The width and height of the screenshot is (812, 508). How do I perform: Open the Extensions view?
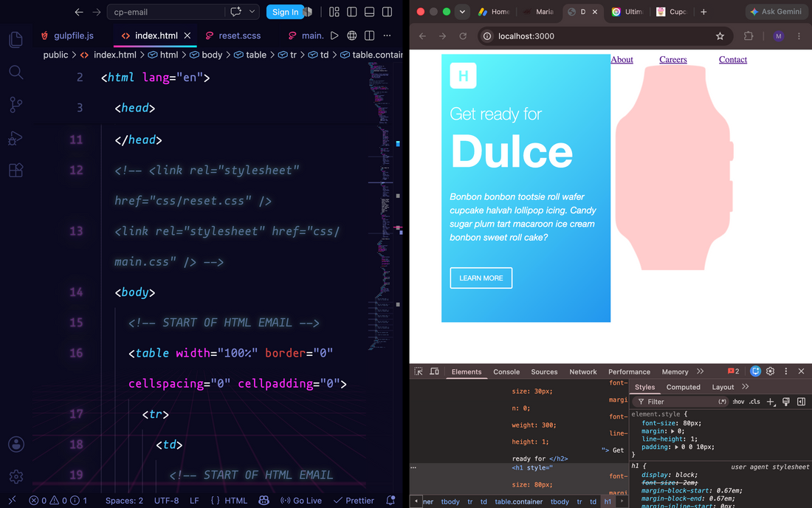16,171
